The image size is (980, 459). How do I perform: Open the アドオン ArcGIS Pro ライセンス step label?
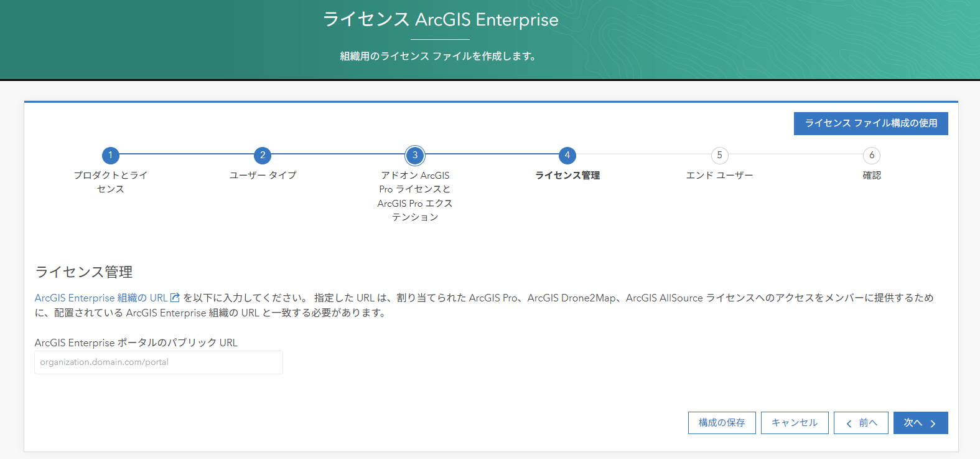point(415,196)
